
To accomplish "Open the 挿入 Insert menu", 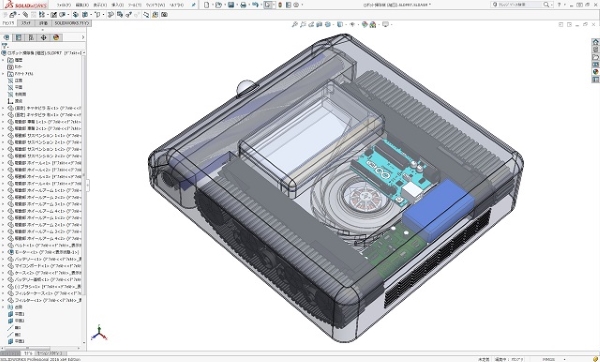I will (117, 5).
